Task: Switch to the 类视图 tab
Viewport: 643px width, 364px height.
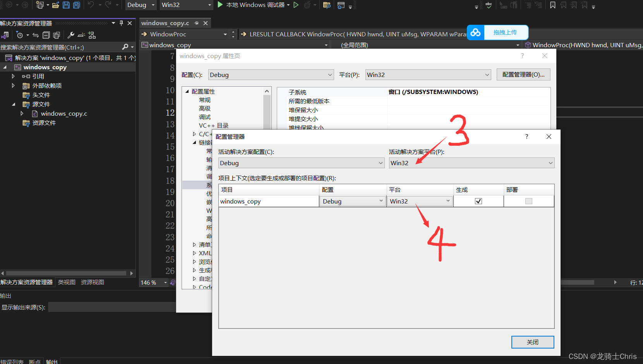Action: coord(66,282)
